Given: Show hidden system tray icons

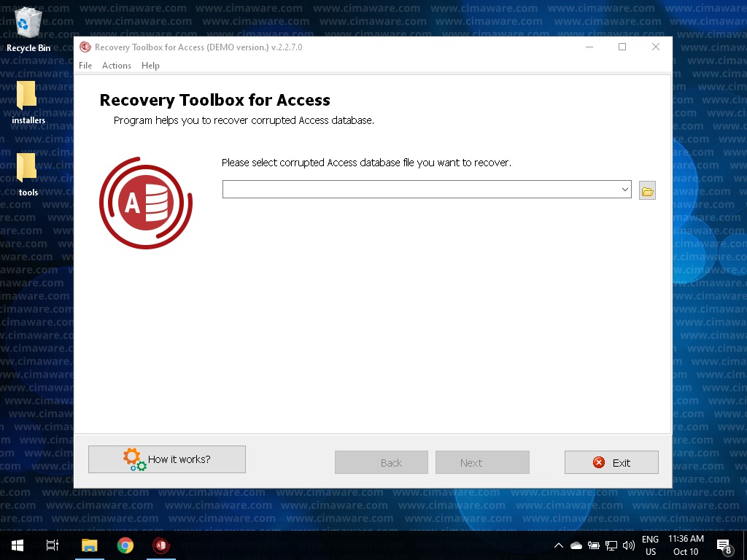Looking at the screenshot, I should tap(559, 545).
